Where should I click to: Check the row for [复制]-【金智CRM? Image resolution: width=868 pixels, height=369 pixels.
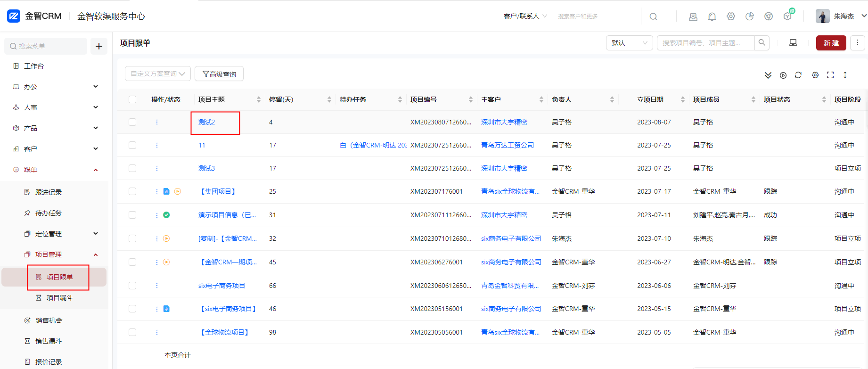pos(132,238)
